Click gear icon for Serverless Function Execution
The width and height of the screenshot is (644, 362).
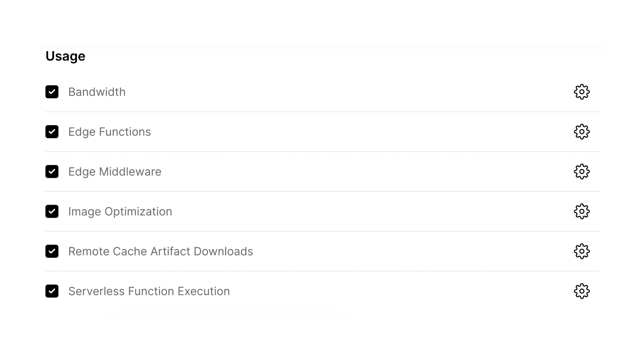coord(582,291)
